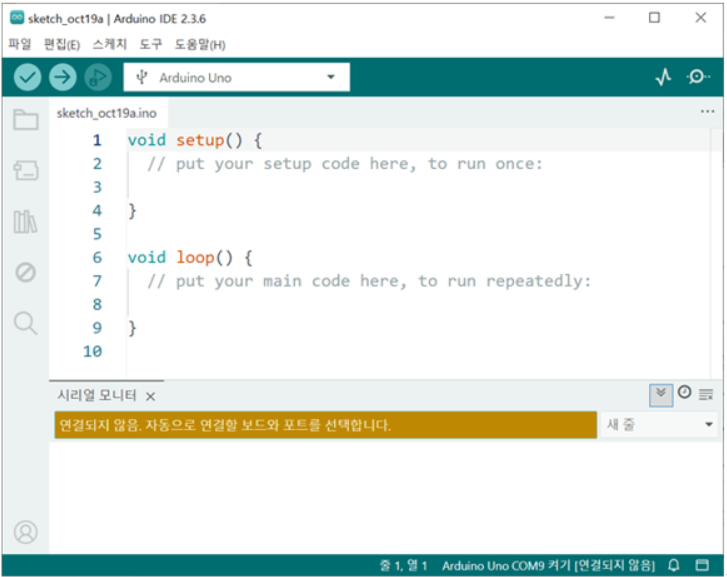This screenshot has height=577, width=727.
Task: Maximize the Arduino IDE window
Action: tap(654, 18)
